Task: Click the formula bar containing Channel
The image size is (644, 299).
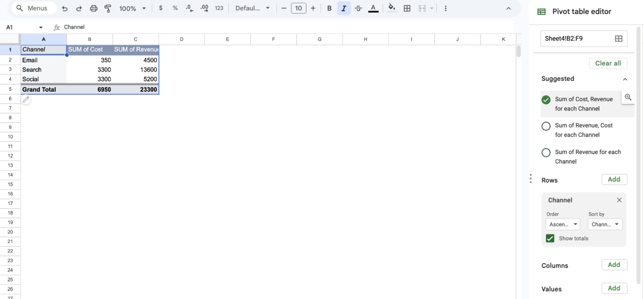Action: coord(288,27)
